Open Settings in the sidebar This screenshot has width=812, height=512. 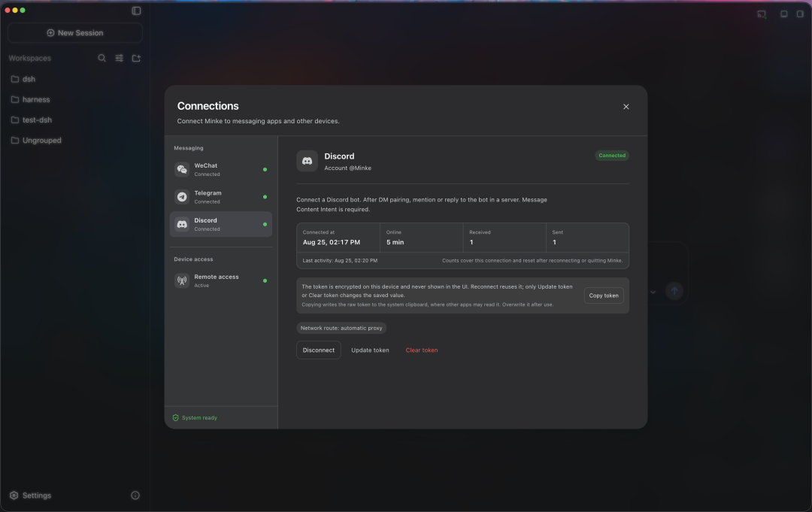(x=31, y=495)
